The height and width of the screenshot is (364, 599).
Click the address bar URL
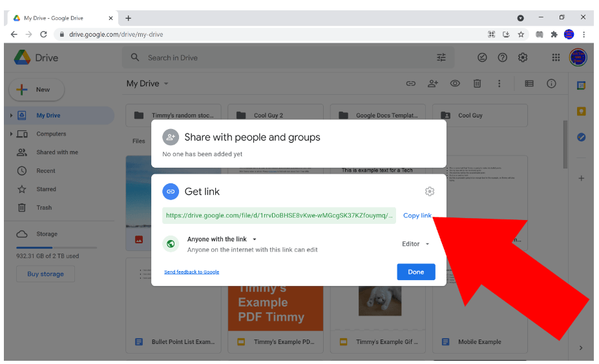point(116,34)
